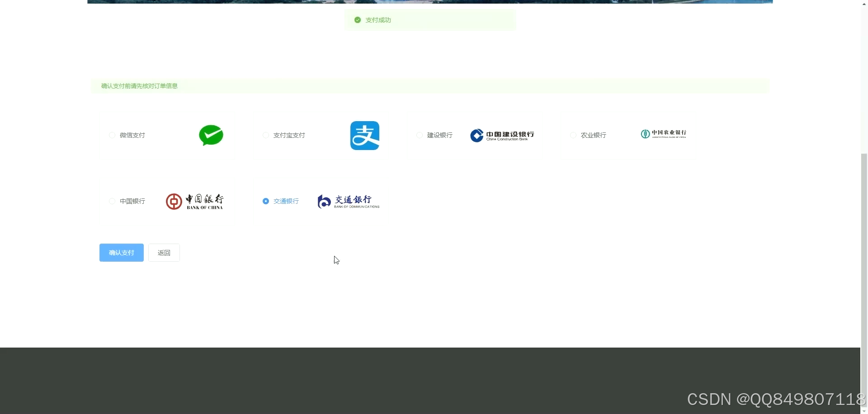Viewport: 868px width, 414px height.
Task: Click the 确认支付 button
Action: pos(122,253)
